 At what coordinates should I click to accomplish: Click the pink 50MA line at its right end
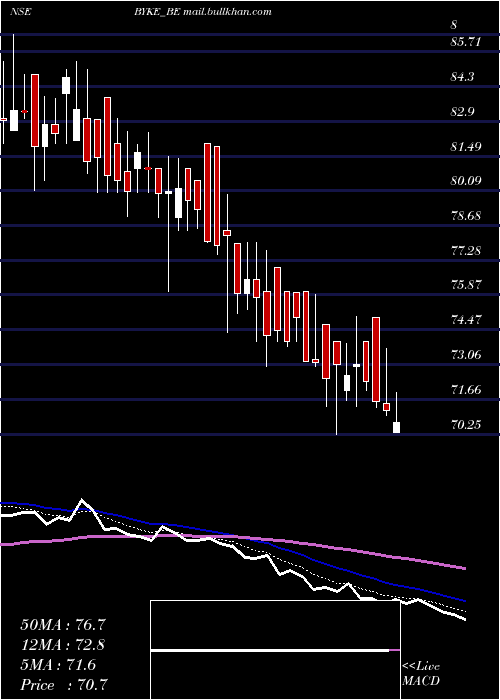pyautogui.click(x=463, y=568)
